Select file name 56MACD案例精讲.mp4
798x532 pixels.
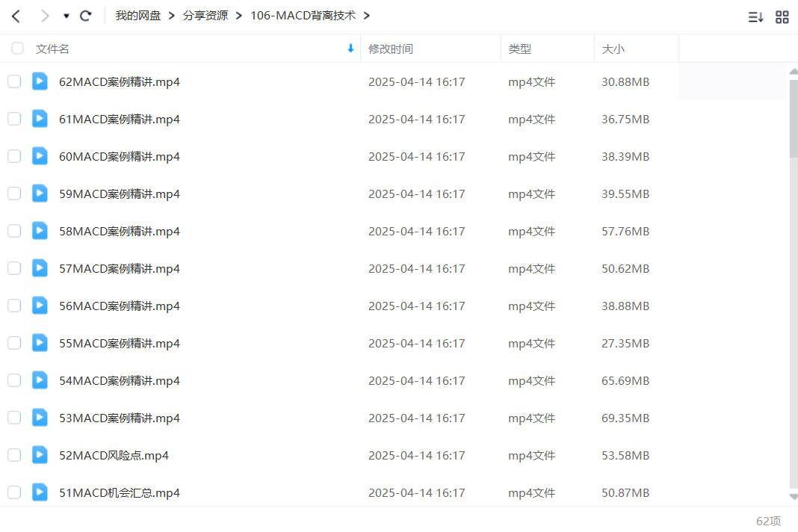[x=120, y=306]
